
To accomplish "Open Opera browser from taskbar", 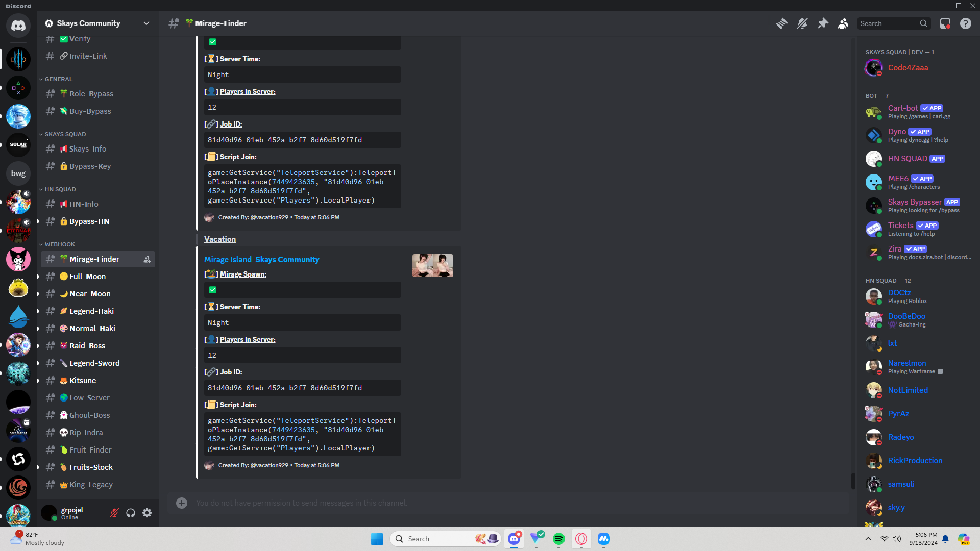I will coord(581,539).
